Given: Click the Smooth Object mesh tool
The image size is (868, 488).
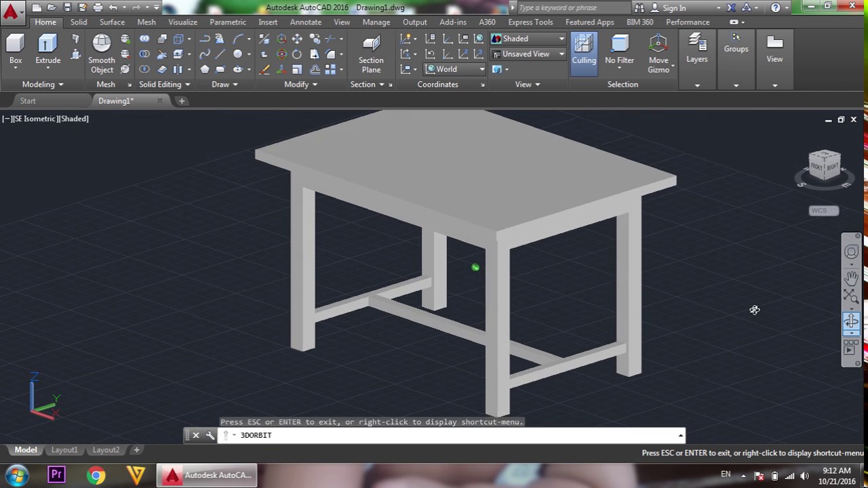Looking at the screenshot, I should (102, 54).
